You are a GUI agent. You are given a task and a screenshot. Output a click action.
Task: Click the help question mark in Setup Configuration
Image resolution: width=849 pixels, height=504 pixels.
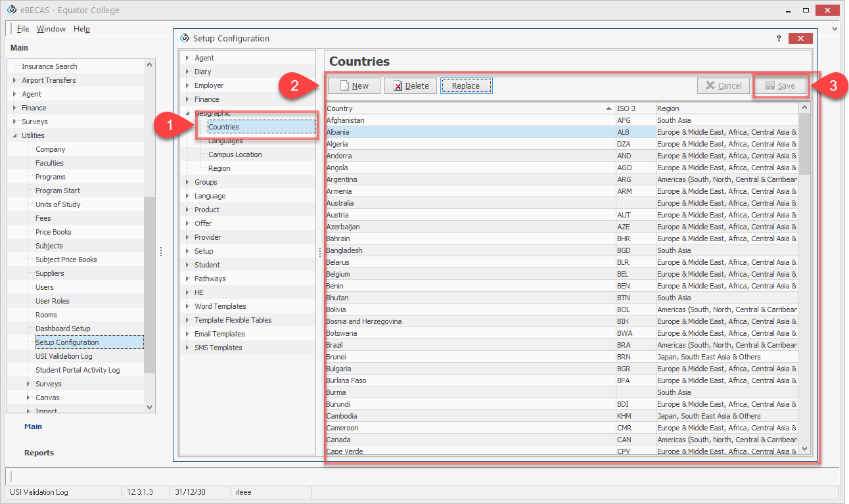(779, 39)
